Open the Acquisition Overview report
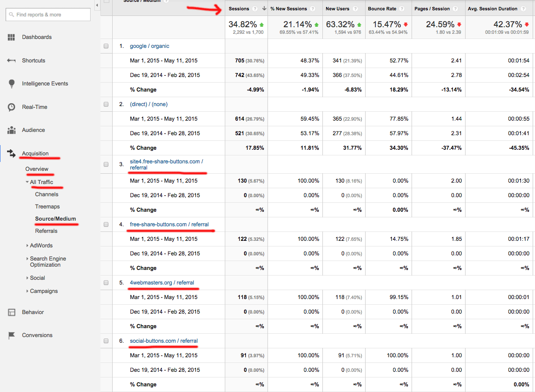 coord(37,169)
